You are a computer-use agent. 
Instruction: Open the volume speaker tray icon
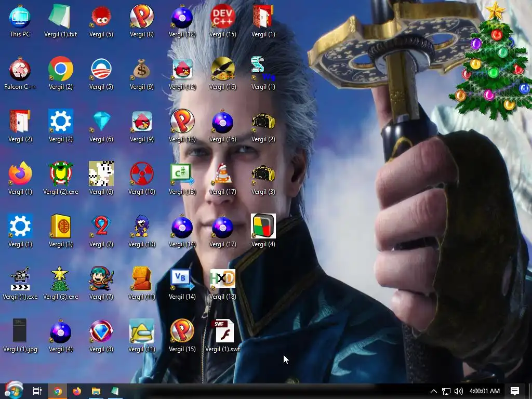(x=459, y=391)
